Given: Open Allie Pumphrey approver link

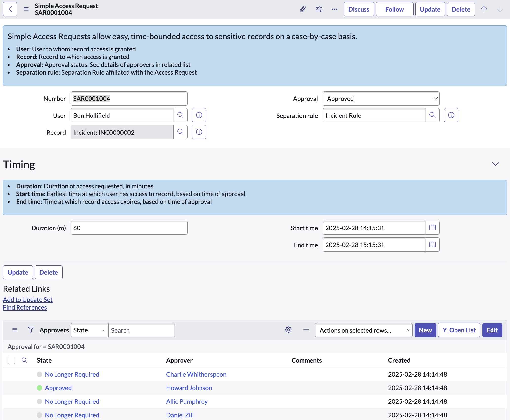Looking at the screenshot, I should 187,401.
